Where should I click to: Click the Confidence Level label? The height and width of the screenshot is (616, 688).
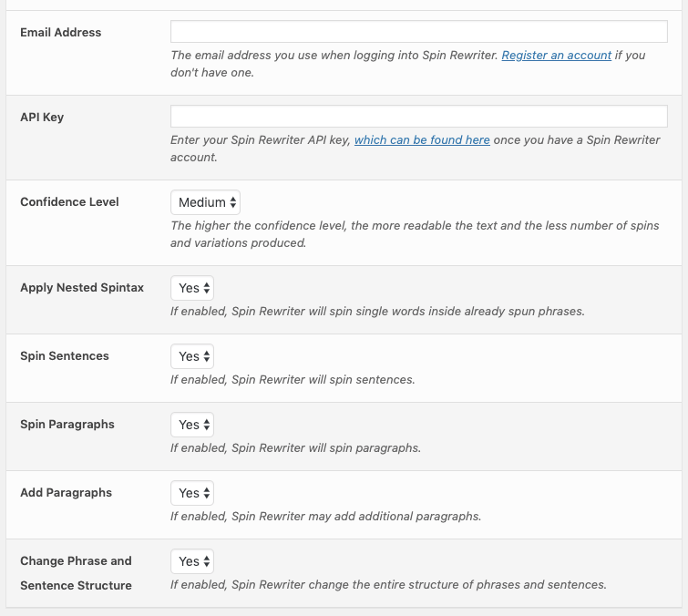[x=69, y=201]
